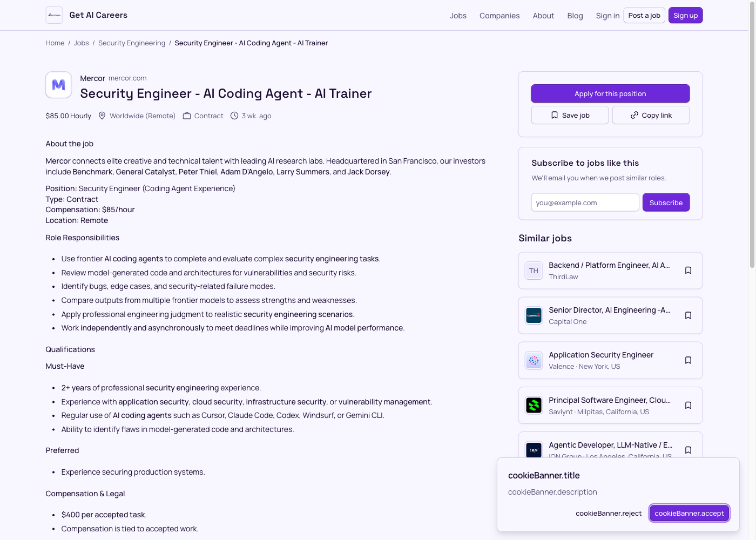Click the Copy link button
Viewport: 756px width, 540px height.
tap(651, 115)
